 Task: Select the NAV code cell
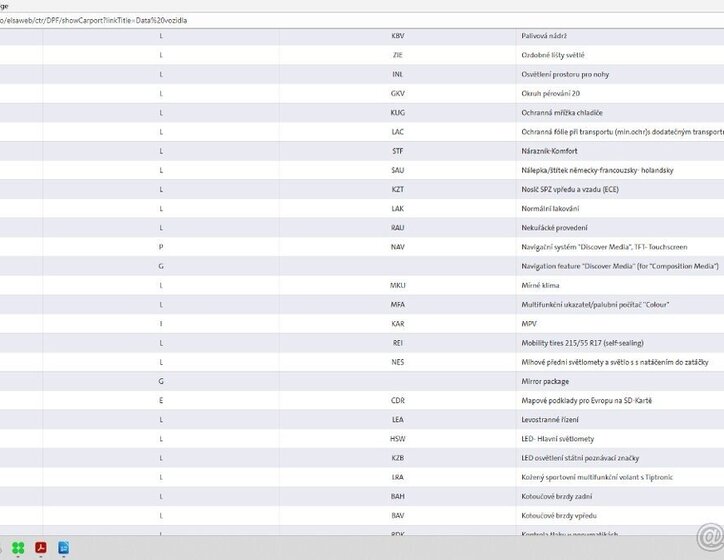(398, 247)
